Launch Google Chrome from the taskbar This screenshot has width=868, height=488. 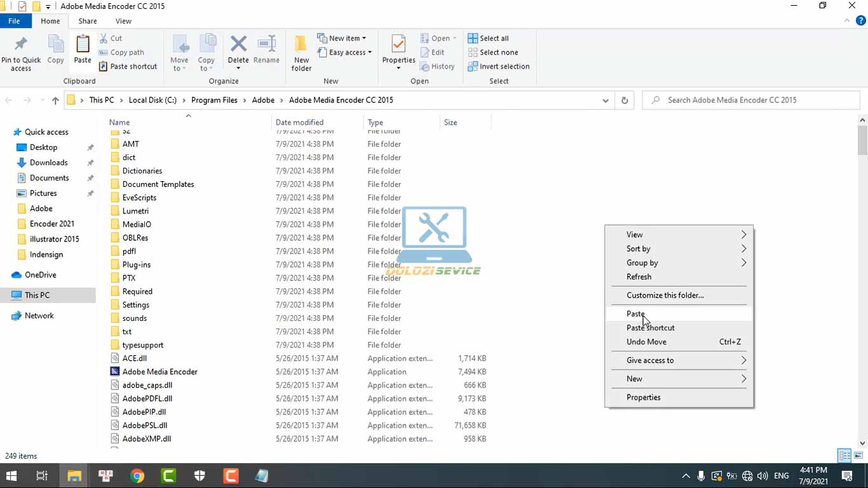coord(136,475)
